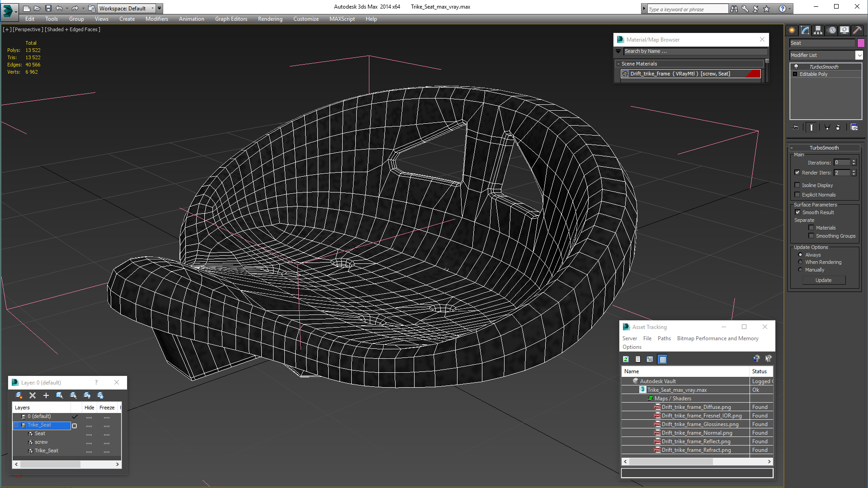Screen dimensions: 868x488
Task: Open the Motion command panel tab
Action: (832, 30)
